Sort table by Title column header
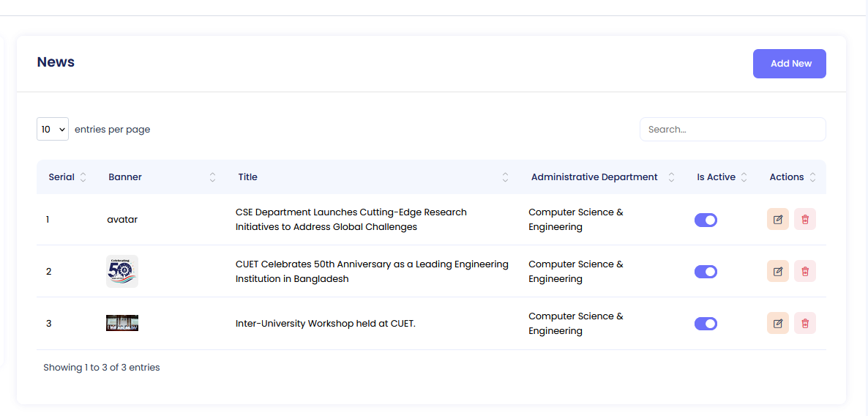 pyautogui.click(x=247, y=177)
